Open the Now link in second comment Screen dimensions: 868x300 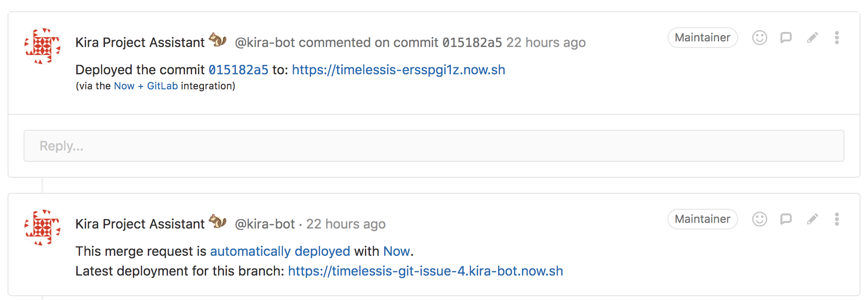click(x=396, y=252)
